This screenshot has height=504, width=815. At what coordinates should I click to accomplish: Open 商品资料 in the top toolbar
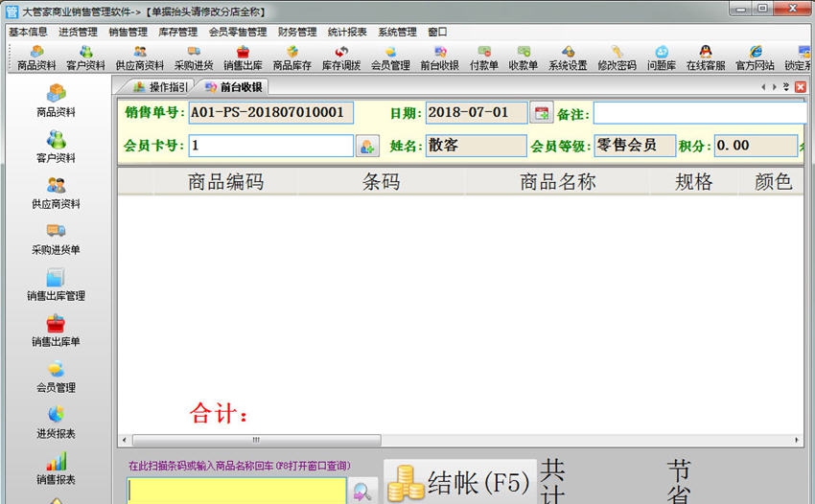36,57
